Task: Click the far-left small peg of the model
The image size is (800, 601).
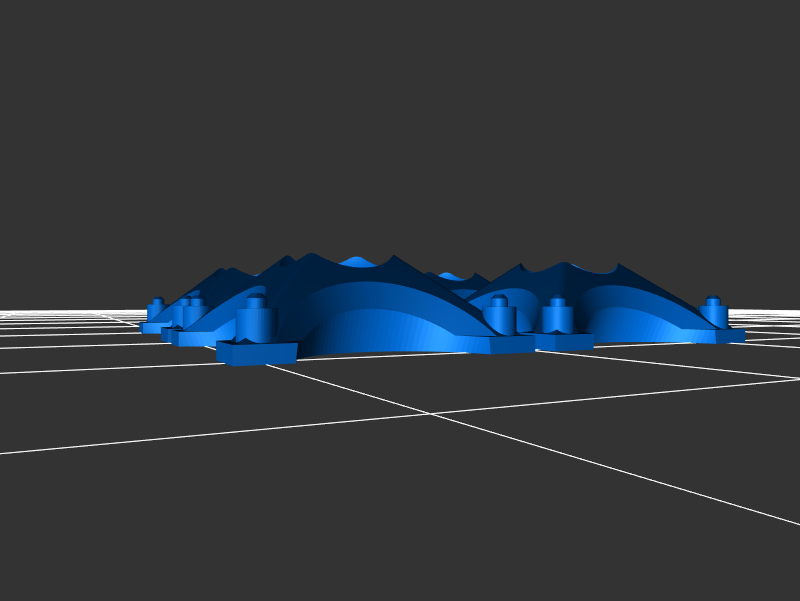Action: tap(156, 309)
